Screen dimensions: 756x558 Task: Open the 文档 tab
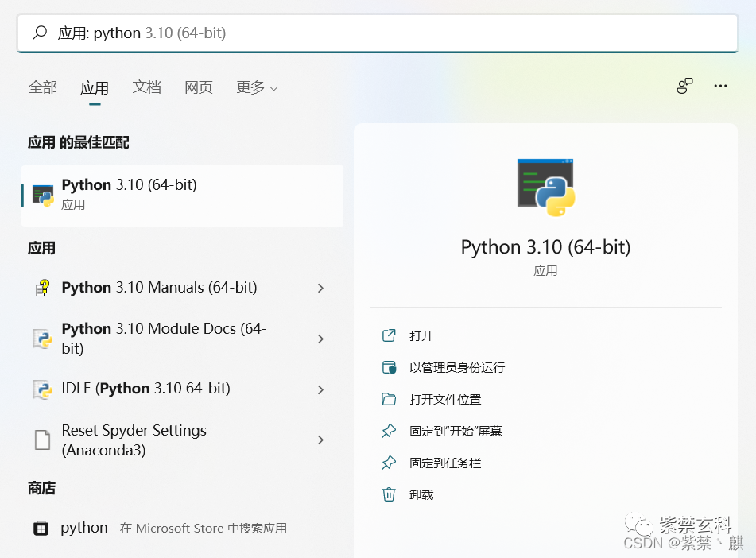pyautogui.click(x=146, y=87)
